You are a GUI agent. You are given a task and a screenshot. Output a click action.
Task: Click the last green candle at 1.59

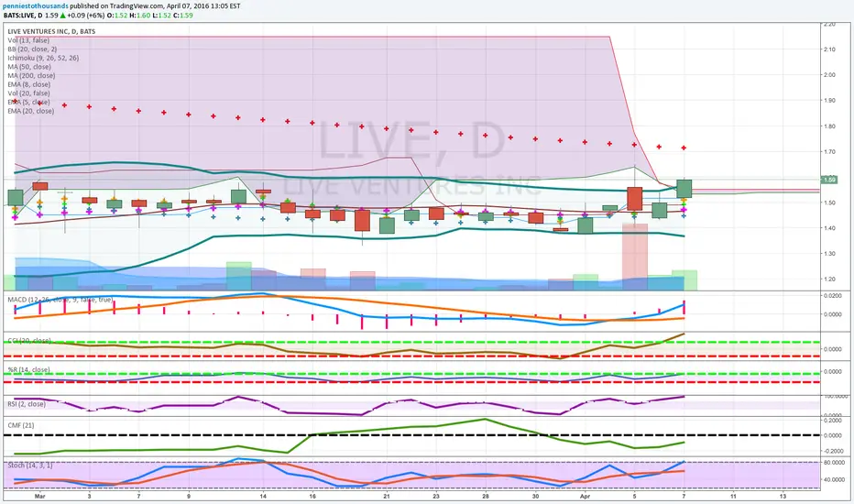[684, 189]
